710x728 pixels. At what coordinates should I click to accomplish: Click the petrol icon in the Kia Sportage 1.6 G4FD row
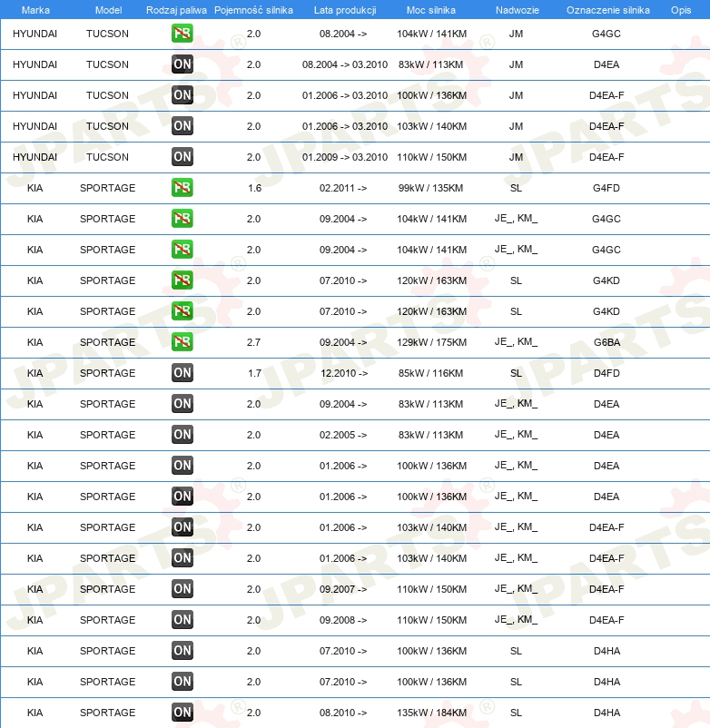click(182, 188)
